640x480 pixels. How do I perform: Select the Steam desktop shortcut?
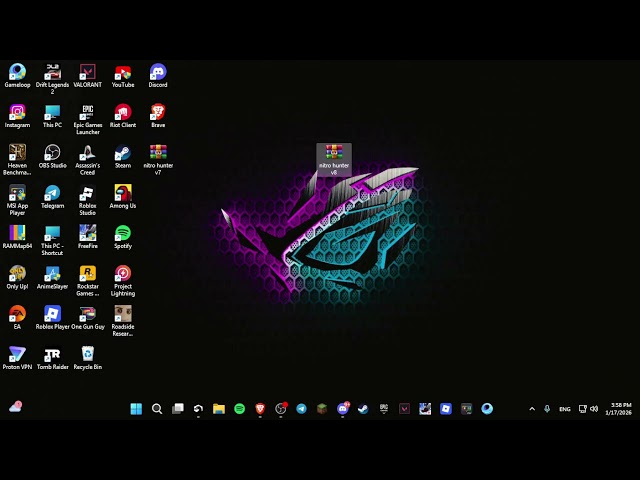pyautogui.click(x=123, y=156)
